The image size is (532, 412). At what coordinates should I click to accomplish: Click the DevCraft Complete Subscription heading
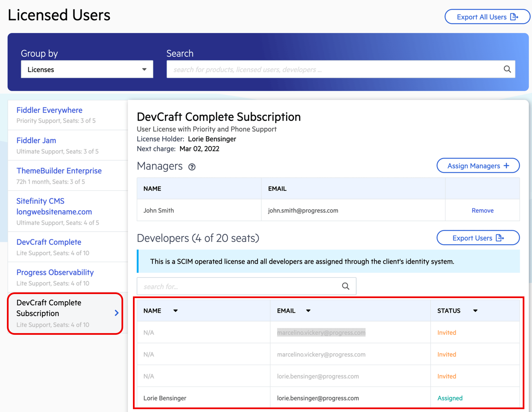click(219, 117)
